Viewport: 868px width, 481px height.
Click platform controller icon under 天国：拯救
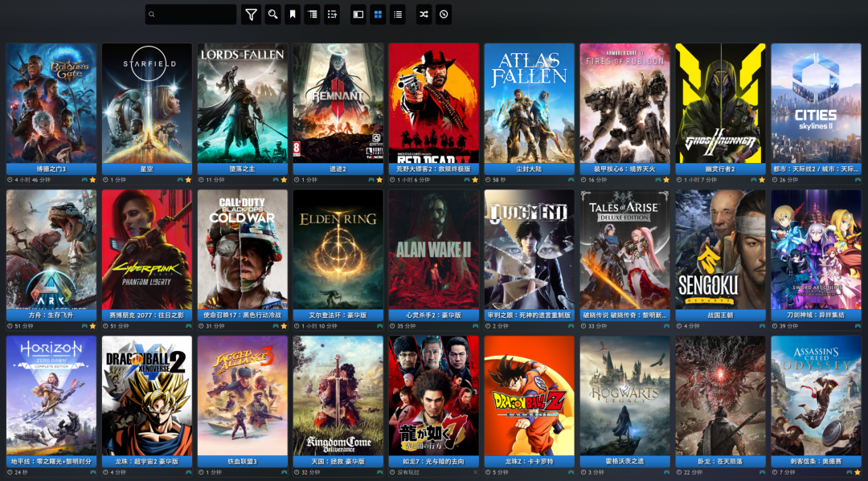tap(379, 472)
